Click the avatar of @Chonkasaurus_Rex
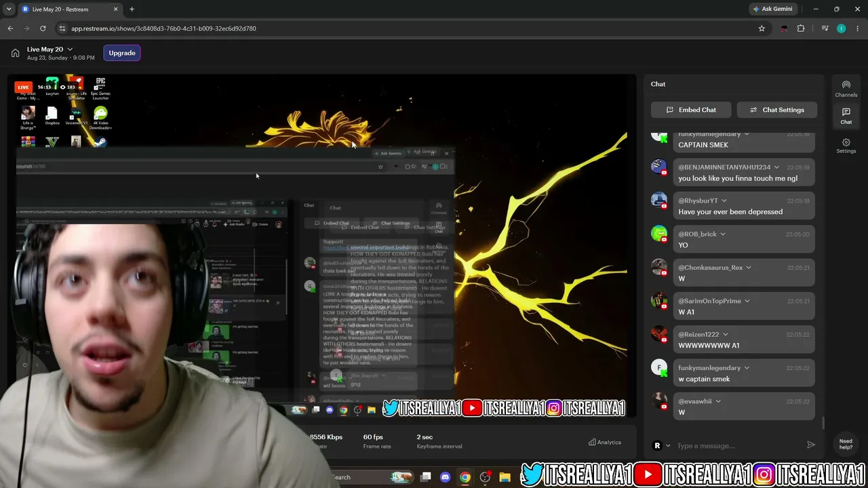The image size is (868, 488). [x=659, y=267]
